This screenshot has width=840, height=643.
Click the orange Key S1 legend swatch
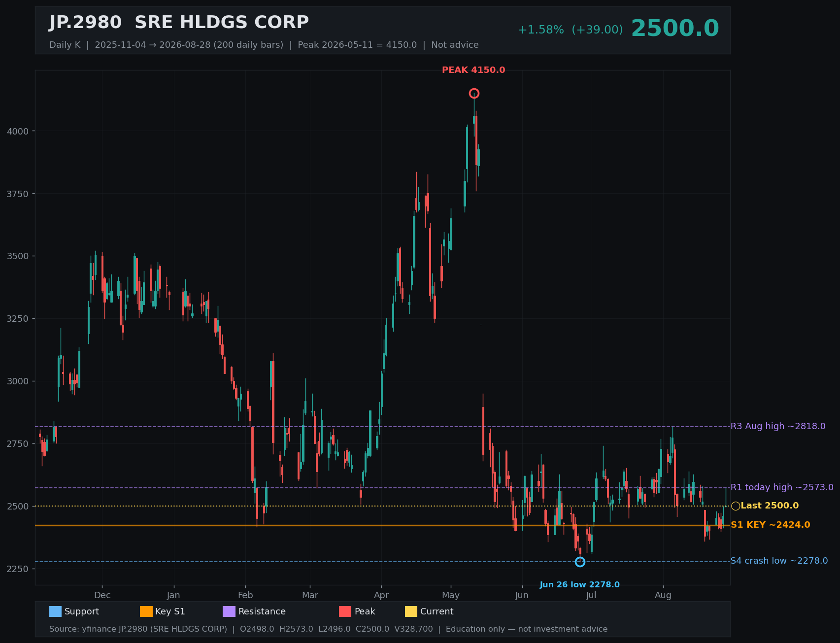[x=146, y=611]
